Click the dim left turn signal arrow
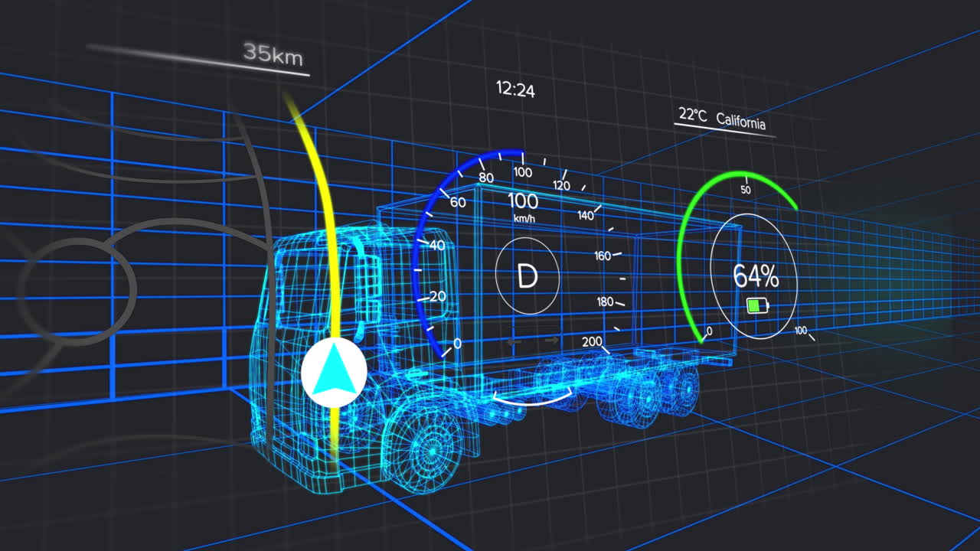 pos(514,341)
